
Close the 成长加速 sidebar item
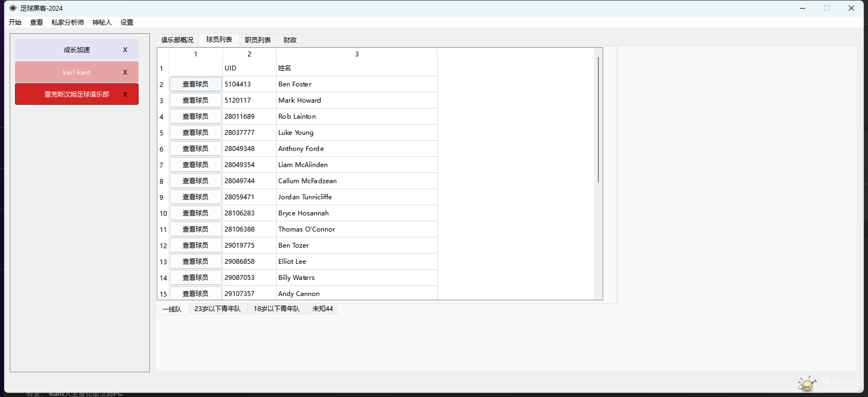(x=125, y=50)
